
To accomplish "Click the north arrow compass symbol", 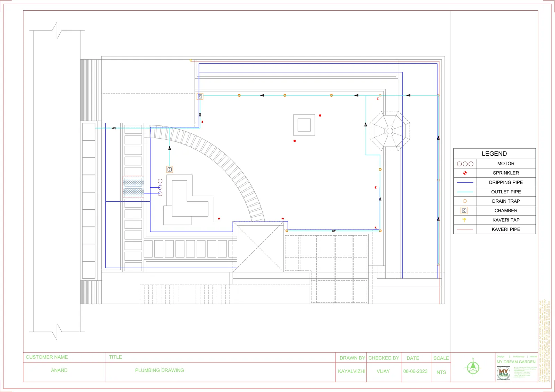I will [x=473, y=367].
